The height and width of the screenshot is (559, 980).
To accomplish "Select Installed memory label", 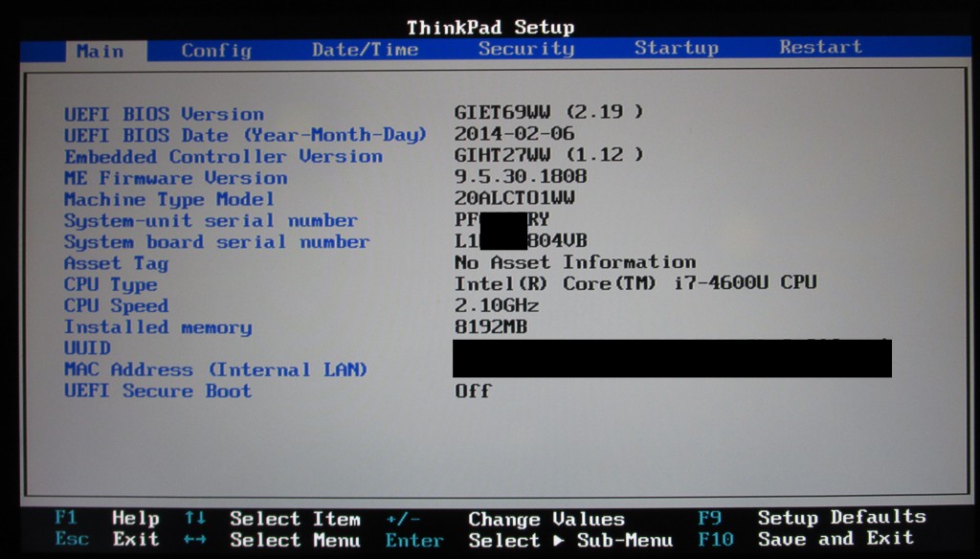I will click(158, 327).
